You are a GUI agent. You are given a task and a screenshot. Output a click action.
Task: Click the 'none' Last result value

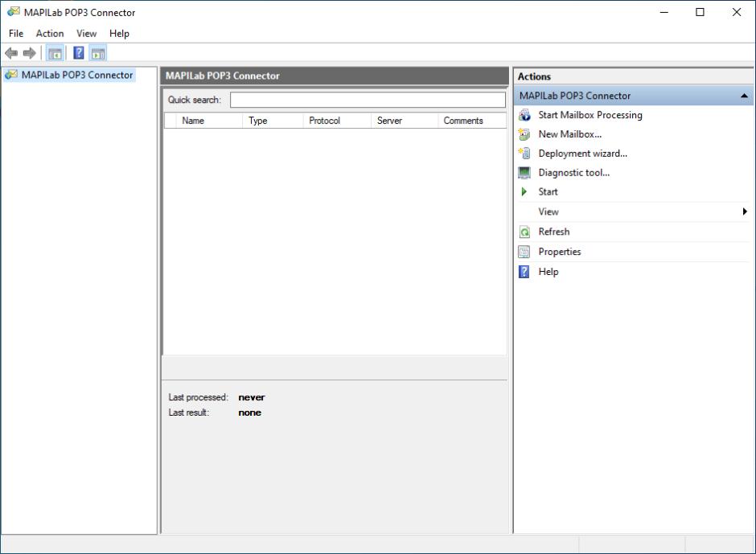pos(250,412)
